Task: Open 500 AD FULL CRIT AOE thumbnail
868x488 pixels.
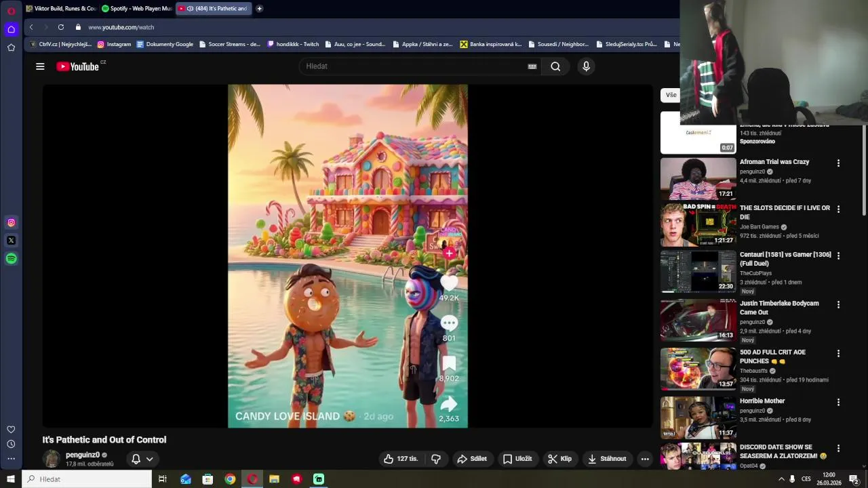Action: [698, 369]
